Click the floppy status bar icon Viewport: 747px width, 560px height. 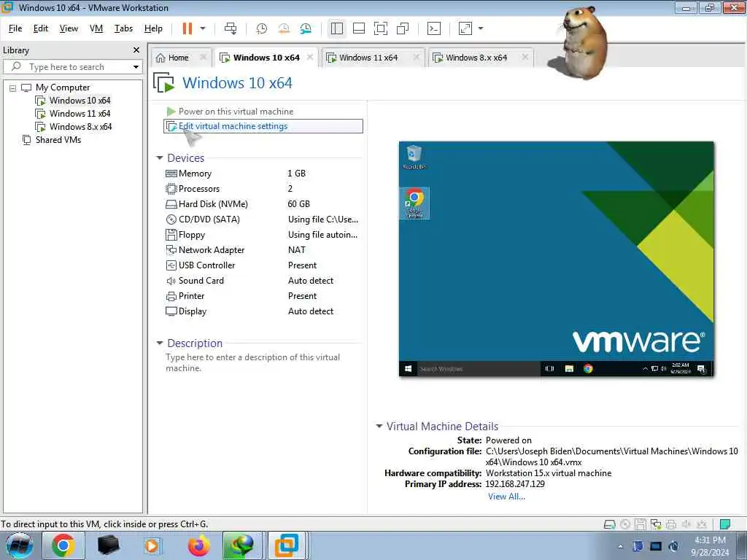point(640,524)
